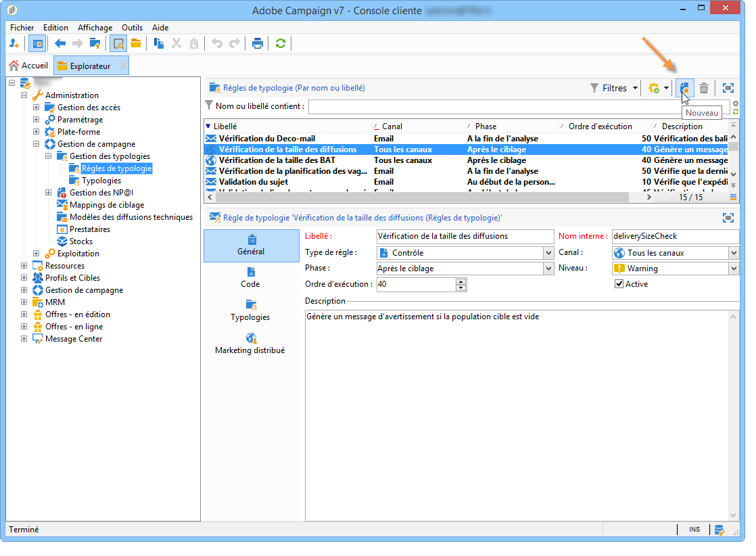Viewport: 756px width, 556px height.
Task: Click the detail pane fullscreen icon
Action: [x=728, y=218]
